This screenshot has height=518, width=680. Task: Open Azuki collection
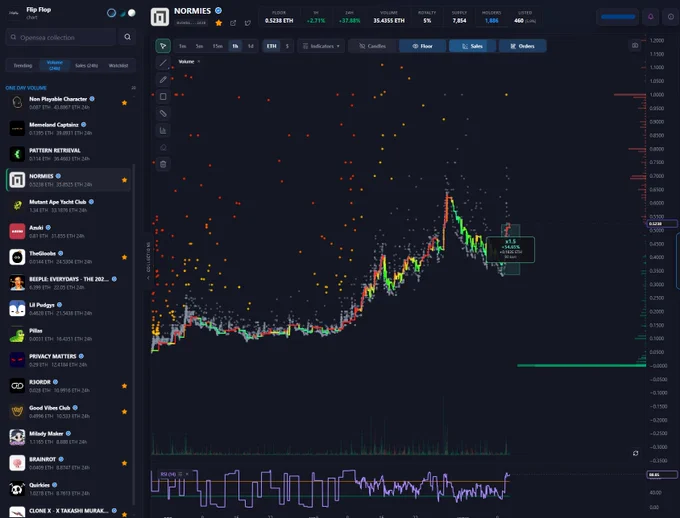point(68,231)
